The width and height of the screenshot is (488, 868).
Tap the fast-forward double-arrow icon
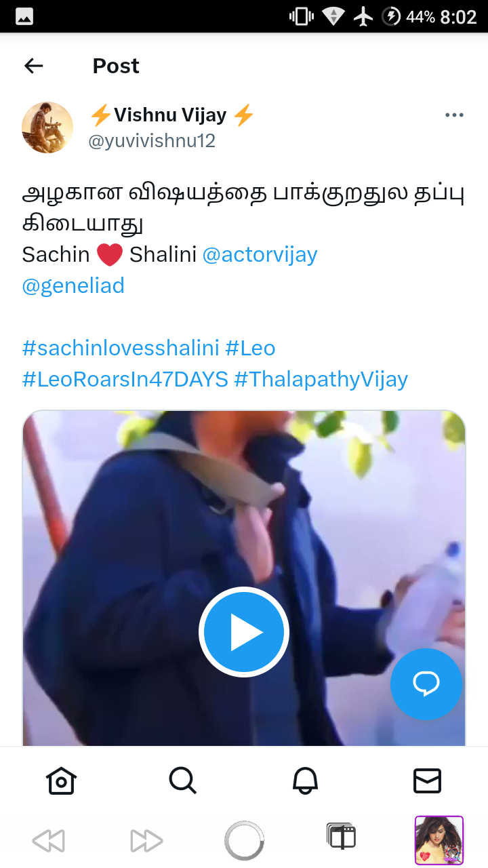point(146,841)
